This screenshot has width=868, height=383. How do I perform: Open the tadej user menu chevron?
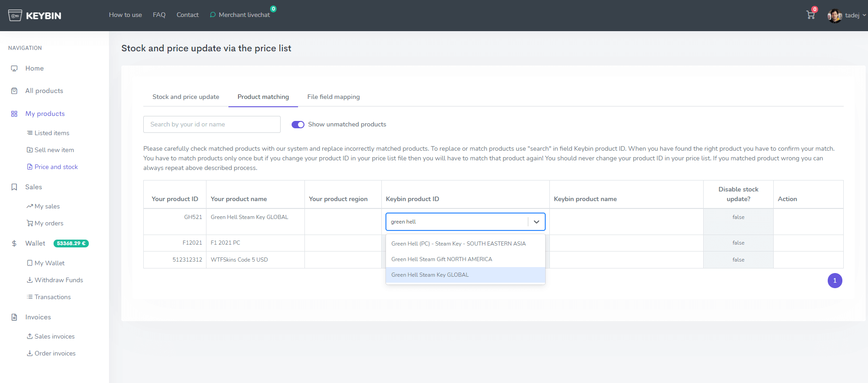[864, 15]
